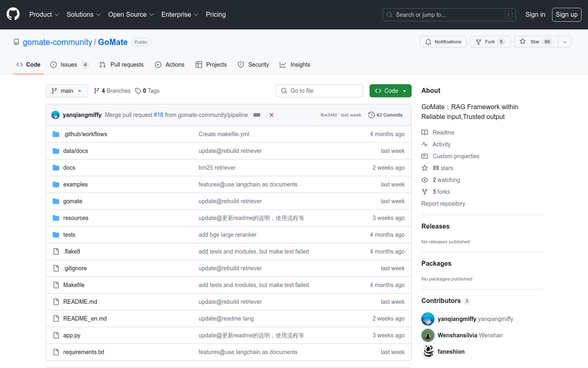
Task: Open 'bm25 retriever' commit message
Action: tap(217, 168)
